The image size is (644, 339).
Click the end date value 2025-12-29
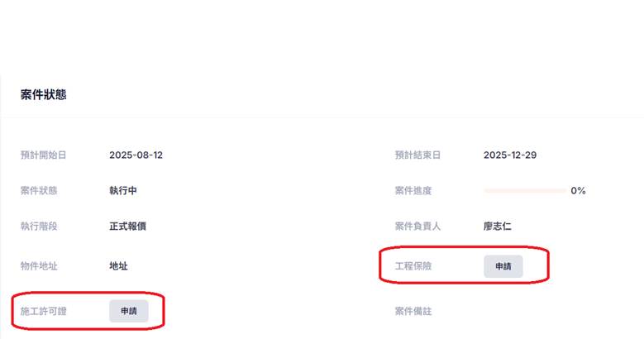pyautogui.click(x=510, y=155)
